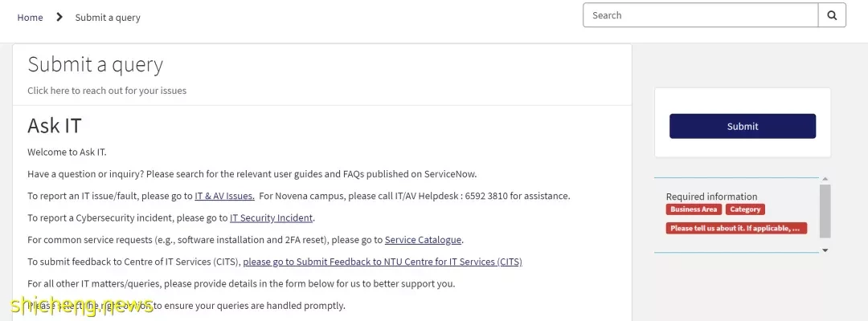Click the scroll up arrow in required info panel
This screenshot has height=321, width=868.
tap(825, 179)
